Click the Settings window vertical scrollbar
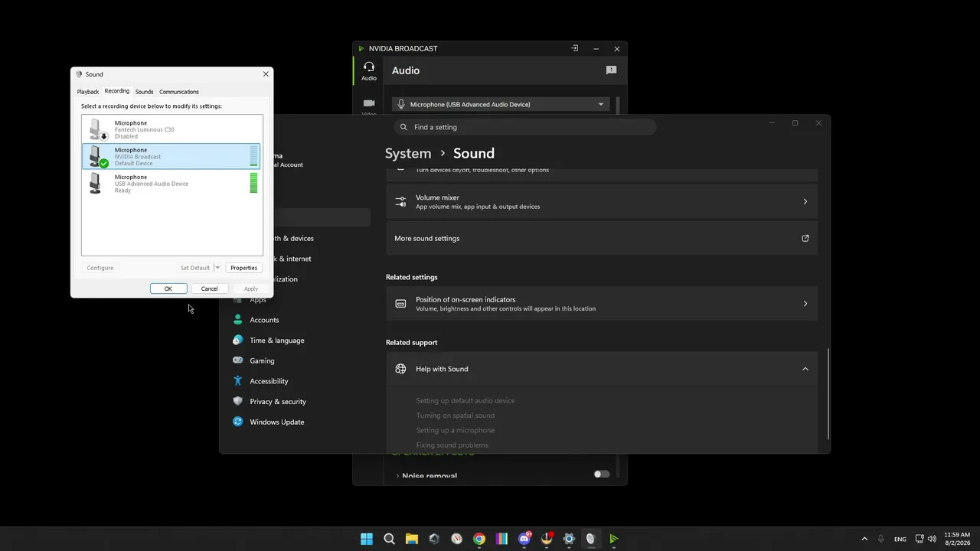 828,394
